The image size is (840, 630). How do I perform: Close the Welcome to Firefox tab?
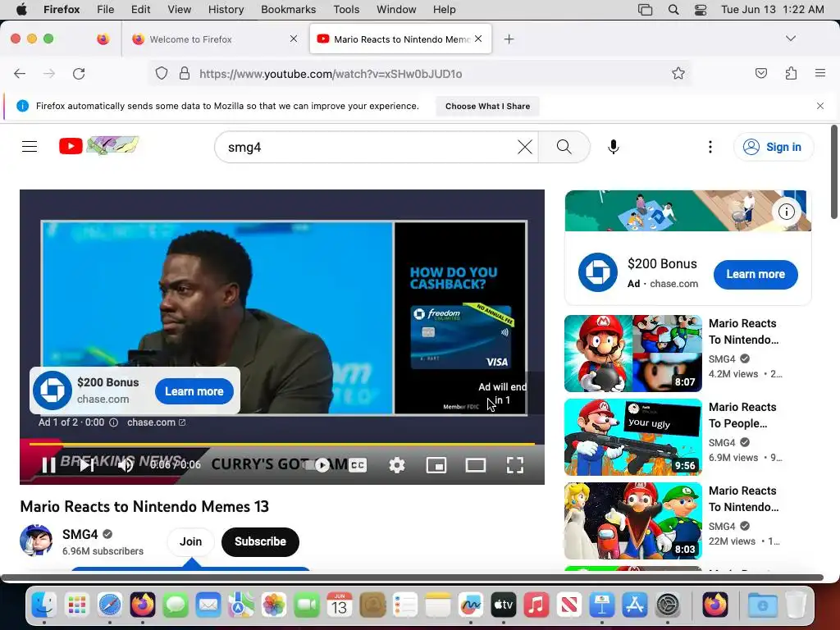(x=294, y=39)
